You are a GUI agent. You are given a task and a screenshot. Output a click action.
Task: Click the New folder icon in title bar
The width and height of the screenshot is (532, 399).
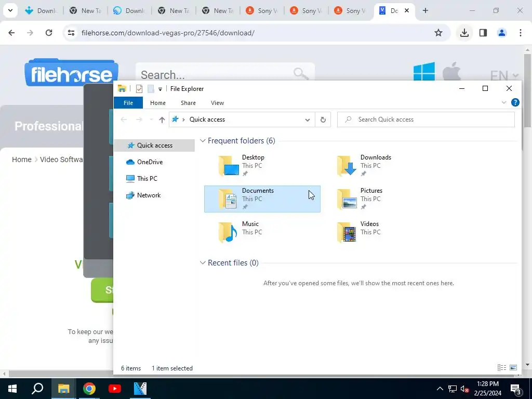pos(151,89)
